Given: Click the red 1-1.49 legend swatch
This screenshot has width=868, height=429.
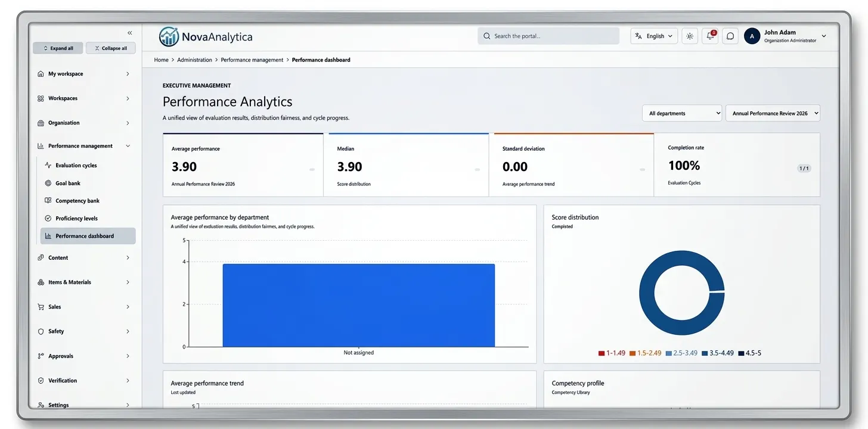Looking at the screenshot, I should [x=602, y=353].
